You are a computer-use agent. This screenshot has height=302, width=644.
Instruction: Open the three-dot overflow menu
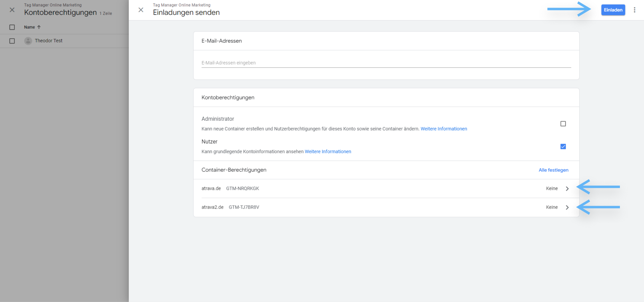click(634, 10)
